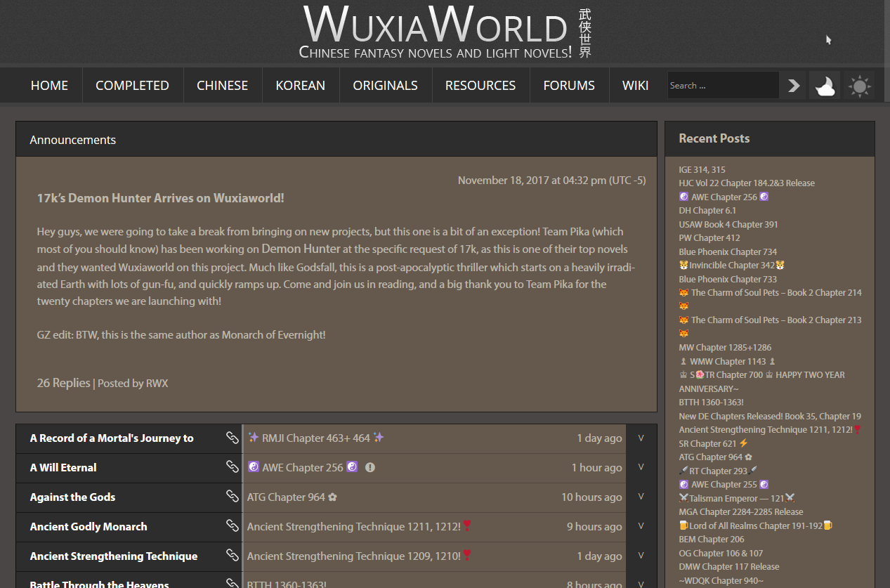Open recent post Talisman Emperor — 121
This screenshot has height=588, width=890.
pyautogui.click(x=737, y=498)
